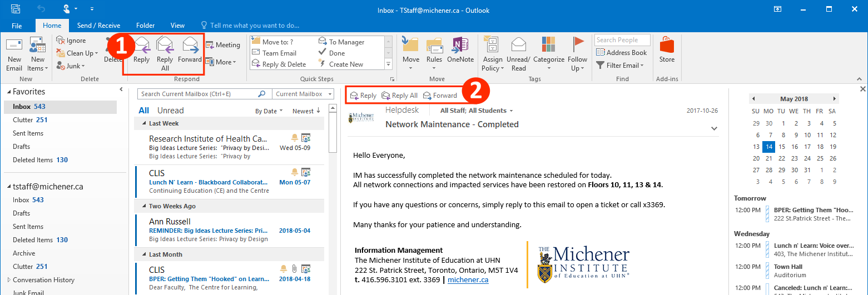This screenshot has height=295, width=868.
Task: Click the 'Tell me what you want to do' box
Action: click(x=250, y=26)
